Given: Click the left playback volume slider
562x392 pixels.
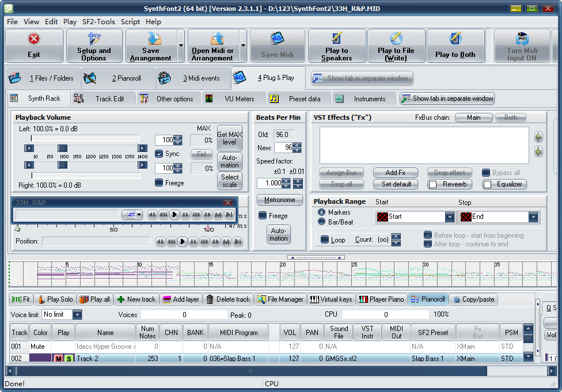Looking at the screenshot, I should coord(62,149).
